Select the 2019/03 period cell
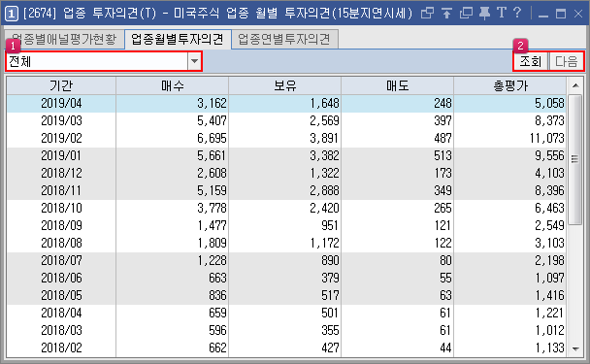 61,120
